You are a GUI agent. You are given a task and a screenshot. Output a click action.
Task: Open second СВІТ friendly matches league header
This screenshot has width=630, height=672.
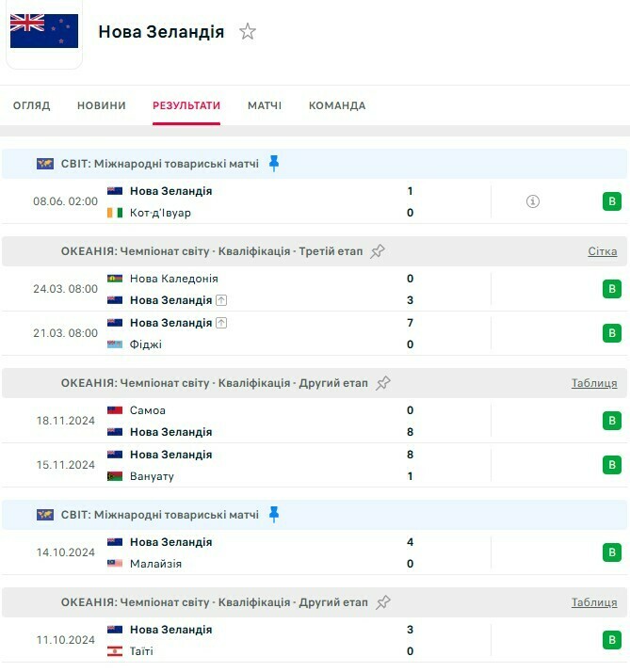[x=160, y=515]
